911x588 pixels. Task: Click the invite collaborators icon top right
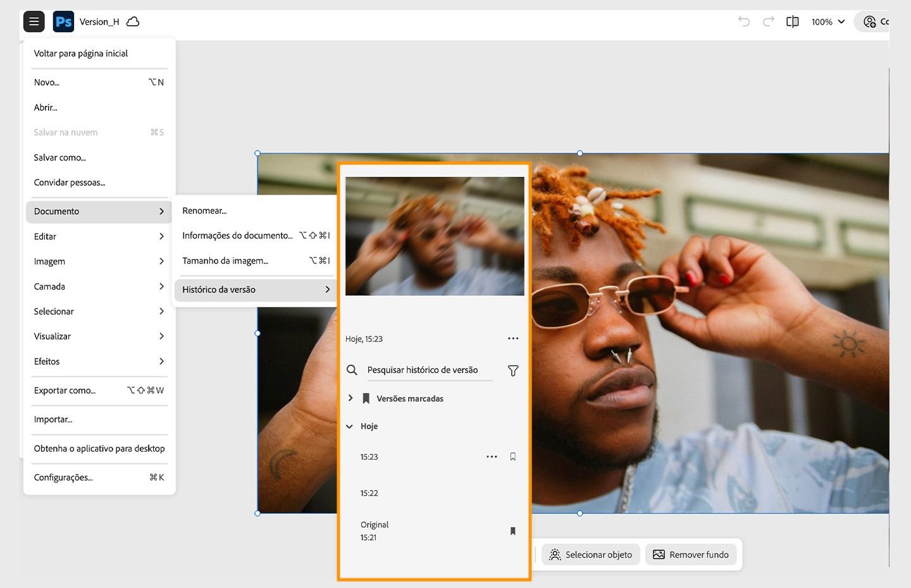tap(870, 21)
